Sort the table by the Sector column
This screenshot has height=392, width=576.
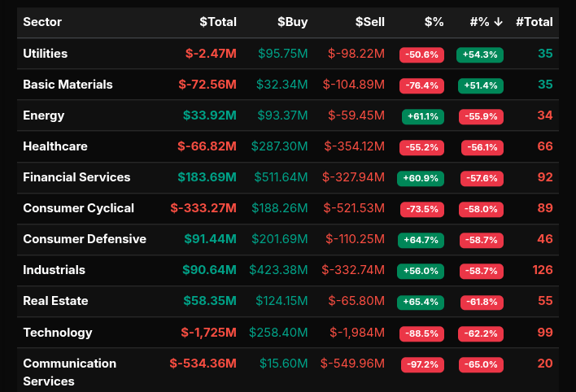[42, 22]
